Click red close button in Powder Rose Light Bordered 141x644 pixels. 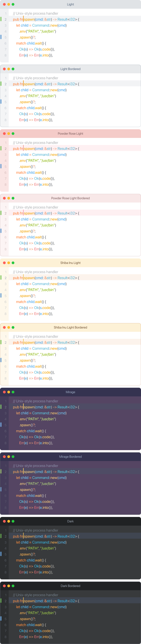[x=4, y=198]
